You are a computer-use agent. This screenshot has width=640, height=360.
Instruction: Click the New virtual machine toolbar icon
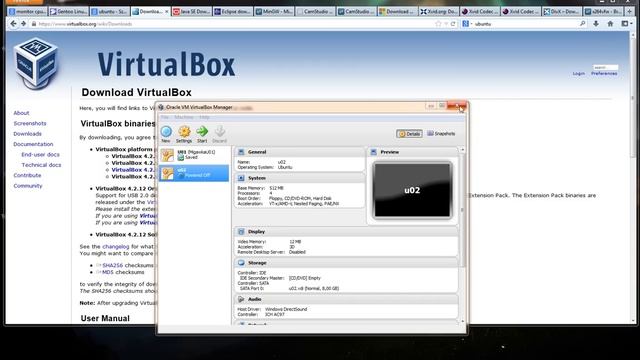click(166, 131)
